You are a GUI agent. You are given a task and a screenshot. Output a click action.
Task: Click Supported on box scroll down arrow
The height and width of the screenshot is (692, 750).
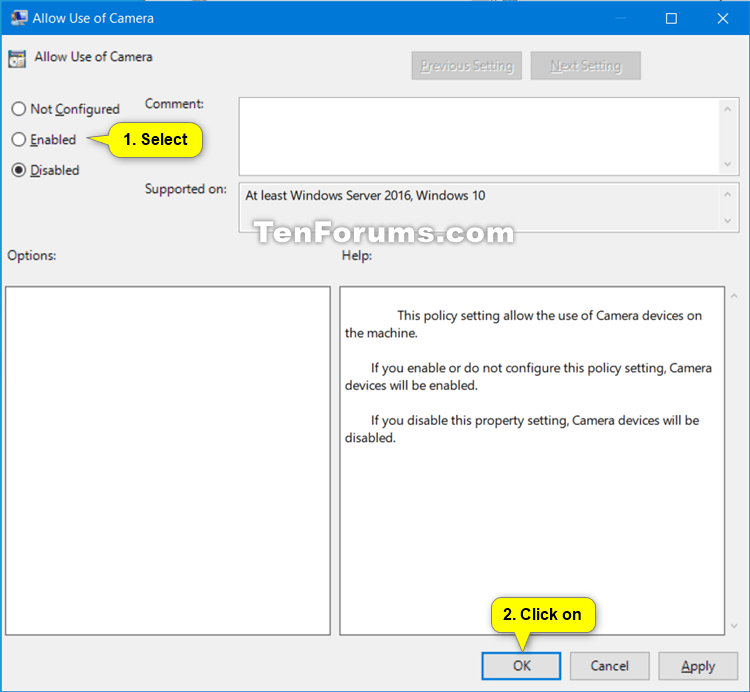click(x=728, y=220)
